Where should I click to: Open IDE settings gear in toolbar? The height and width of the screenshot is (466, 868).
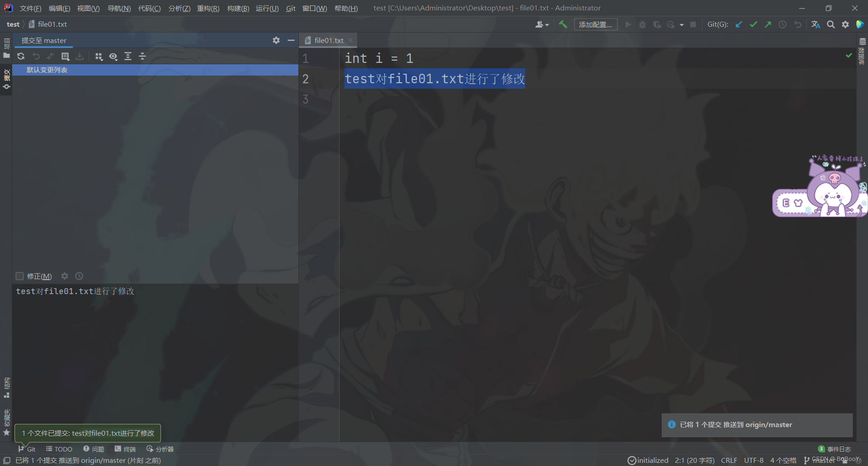(x=845, y=24)
